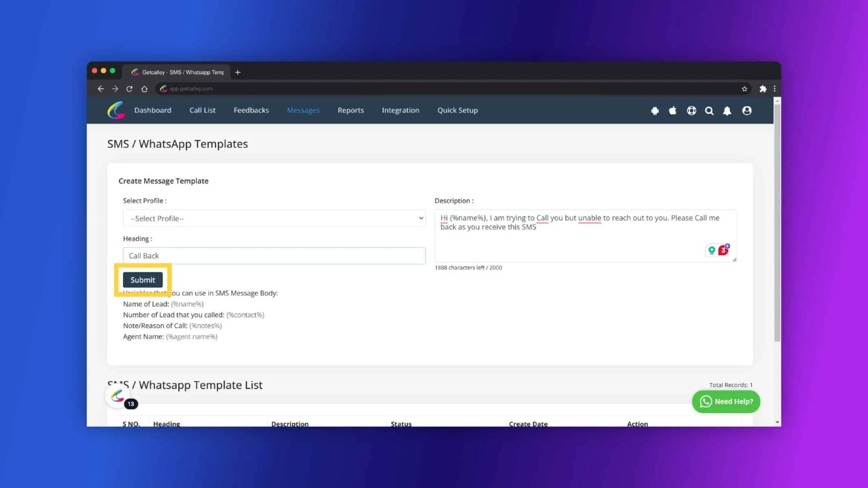Open the Messages menu
Viewport: 868px width, 488px height.
(x=303, y=110)
